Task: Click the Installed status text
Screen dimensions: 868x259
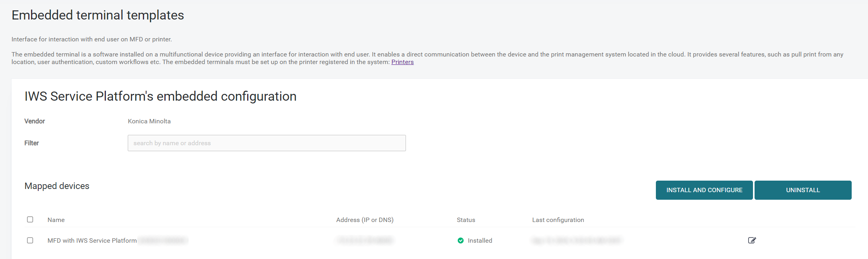Action: (480, 241)
